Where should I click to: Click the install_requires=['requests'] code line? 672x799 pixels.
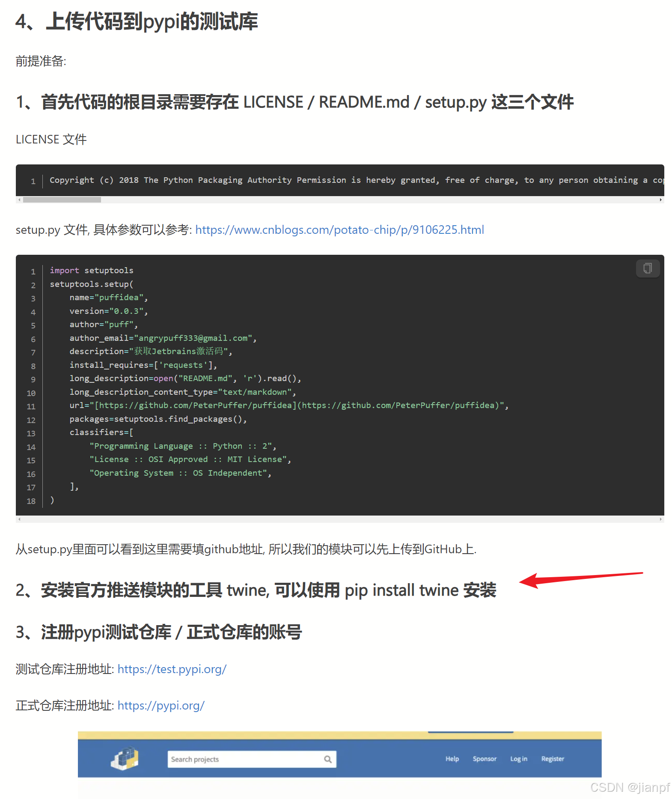pos(143,365)
